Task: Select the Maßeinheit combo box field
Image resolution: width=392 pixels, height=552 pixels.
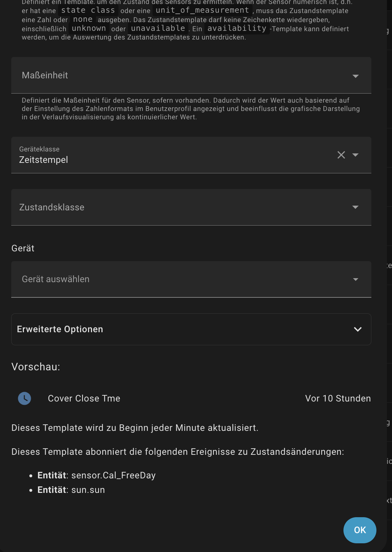Action: click(191, 75)
